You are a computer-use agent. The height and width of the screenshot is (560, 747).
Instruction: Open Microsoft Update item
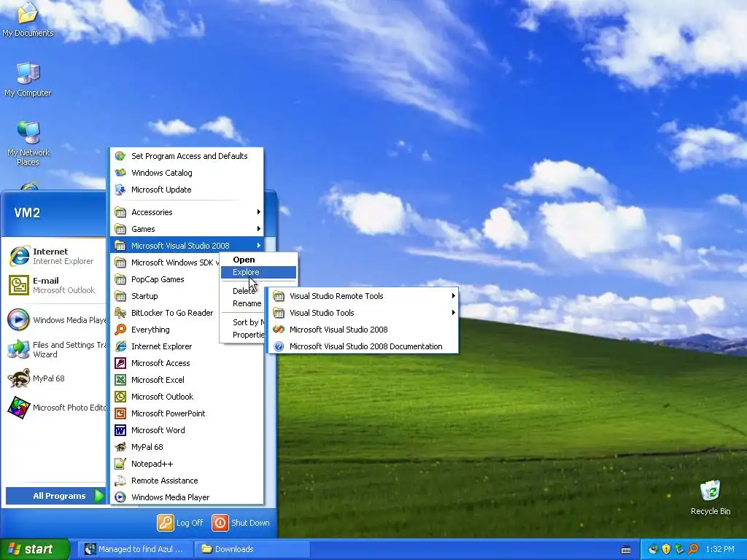[187, 190]
